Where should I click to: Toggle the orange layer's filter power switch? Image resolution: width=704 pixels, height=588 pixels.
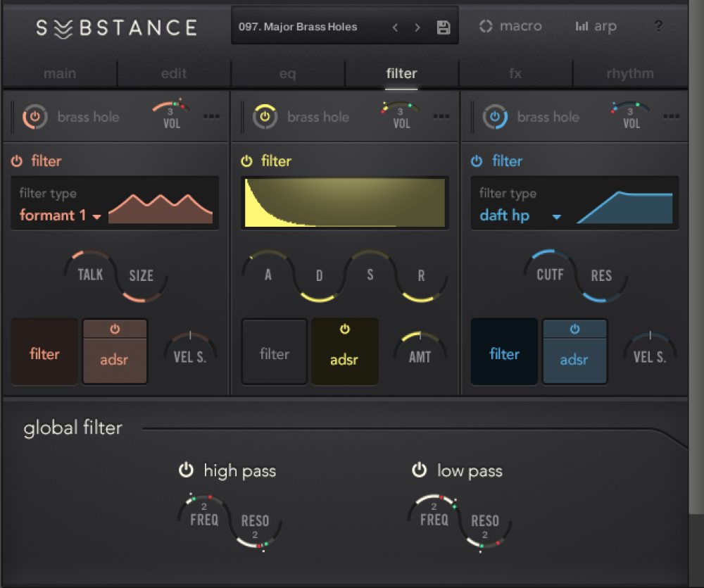17,161
